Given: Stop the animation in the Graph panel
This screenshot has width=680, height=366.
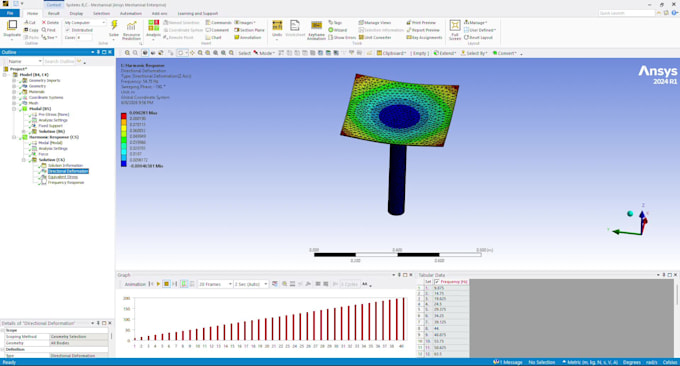Looking at the screenshot, I should pyautogui.click(x=166, y=284).
